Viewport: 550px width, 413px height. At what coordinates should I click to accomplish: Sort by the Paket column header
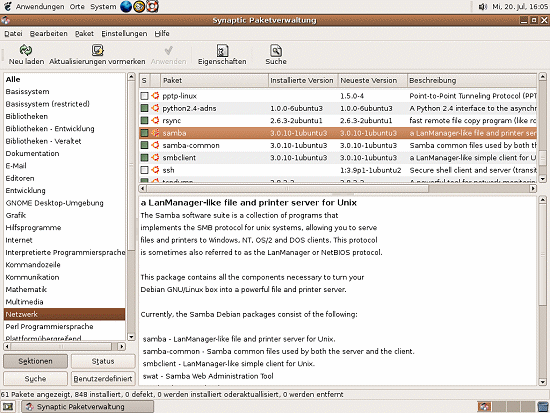pos(214,80)
